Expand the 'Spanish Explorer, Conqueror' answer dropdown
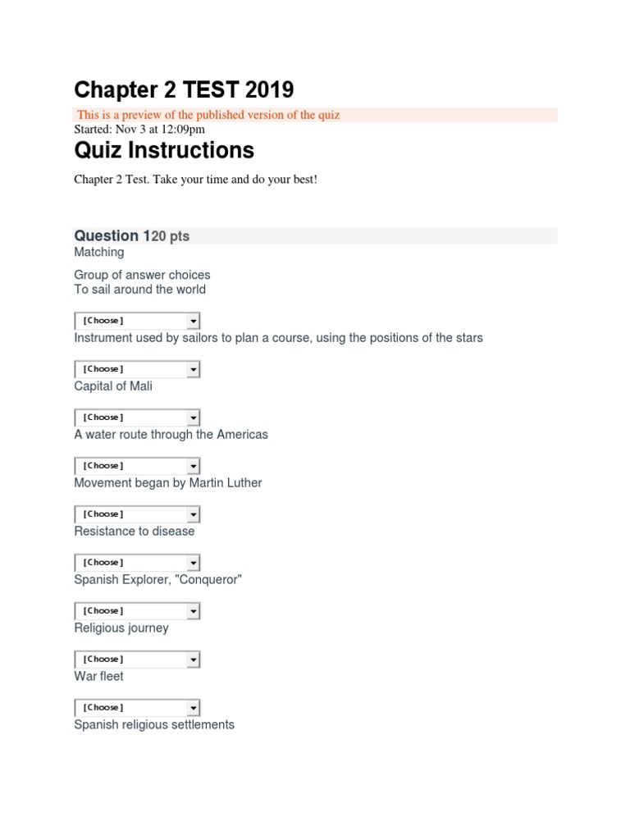 (x=136, y=611)
